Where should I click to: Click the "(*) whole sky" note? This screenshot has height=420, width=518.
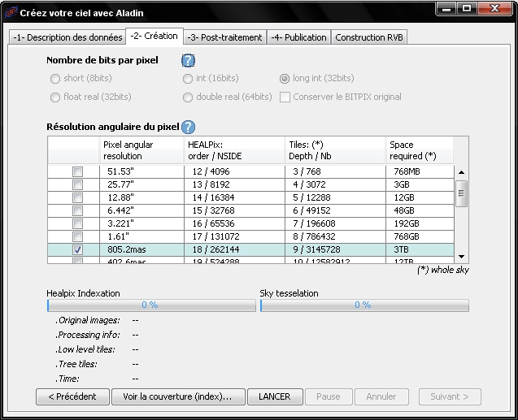coord(443,270)
